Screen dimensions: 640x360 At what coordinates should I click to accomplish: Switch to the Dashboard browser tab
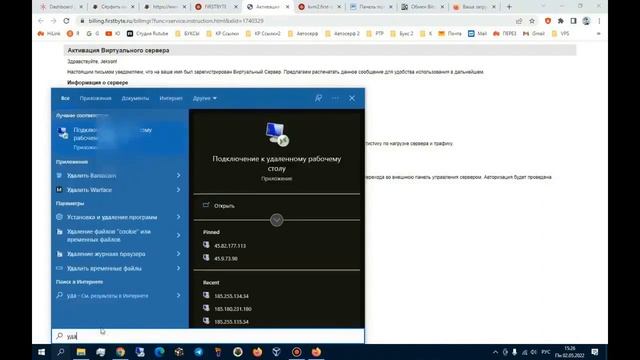click(x=61, y=7)
